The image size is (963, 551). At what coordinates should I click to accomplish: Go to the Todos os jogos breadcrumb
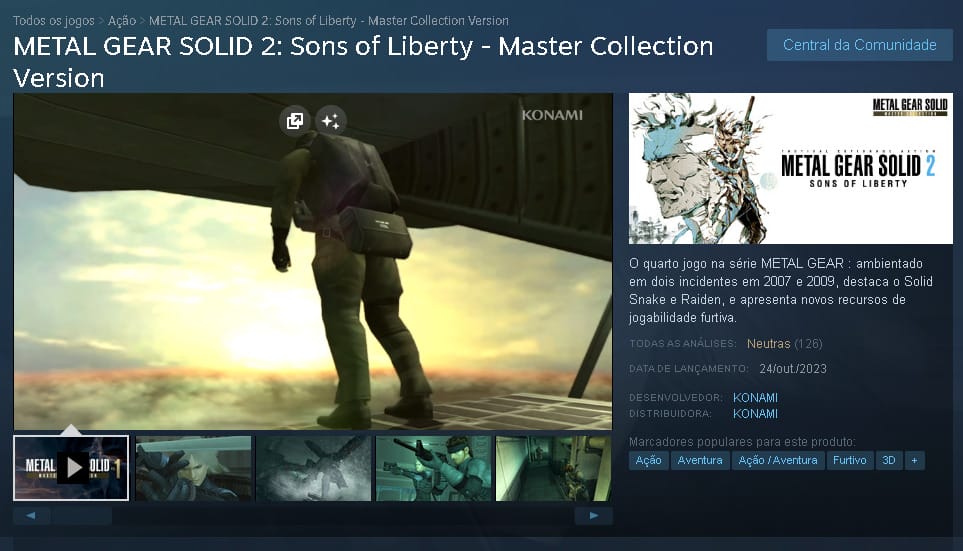pyautogui.click(x=54, y=20)
